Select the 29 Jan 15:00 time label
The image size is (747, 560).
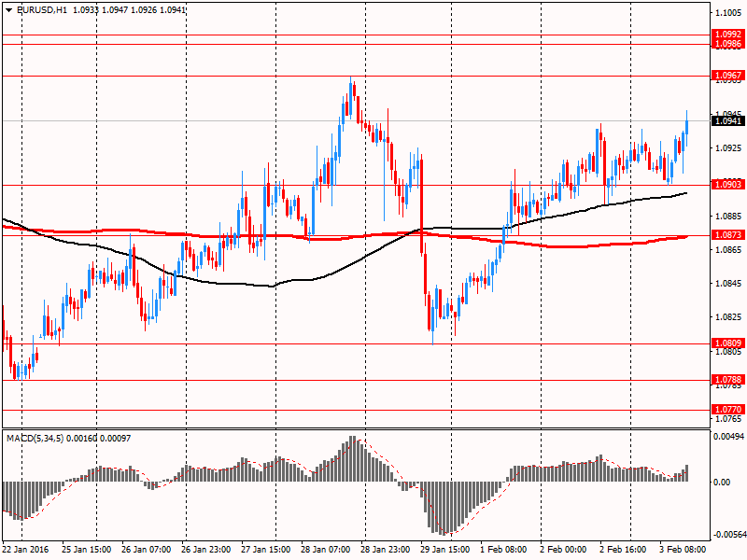click(444, 550)
